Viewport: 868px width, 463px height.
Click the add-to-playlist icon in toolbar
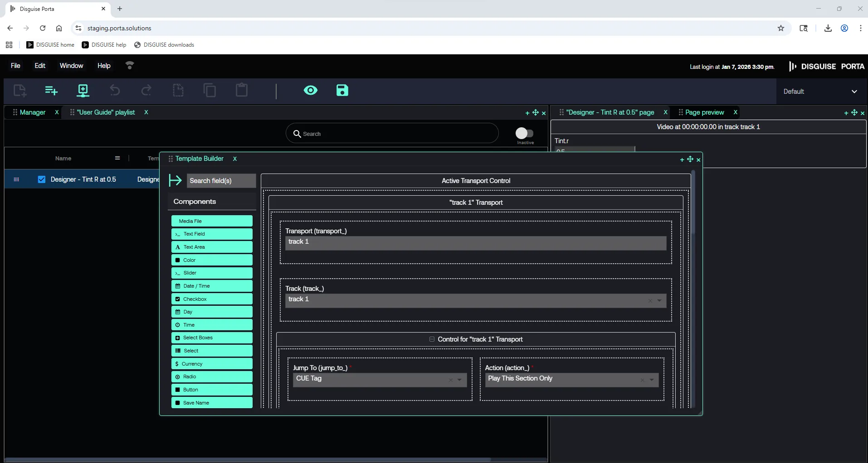[x=51, y=91]
